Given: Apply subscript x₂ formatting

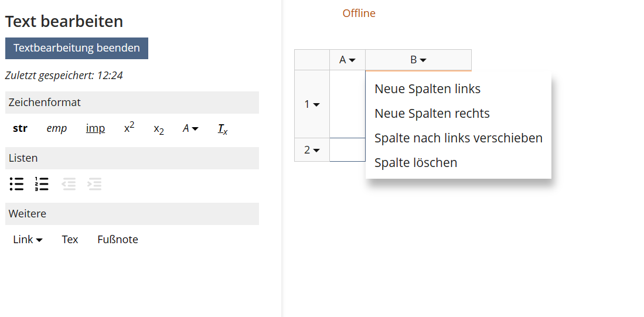Looking at the screenshot, I should click(x=158, y=129).
